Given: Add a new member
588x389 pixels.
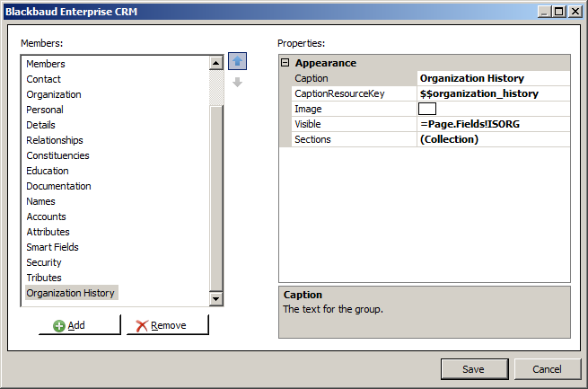Looking at the screenshot, I should click(x=80, y=325).
